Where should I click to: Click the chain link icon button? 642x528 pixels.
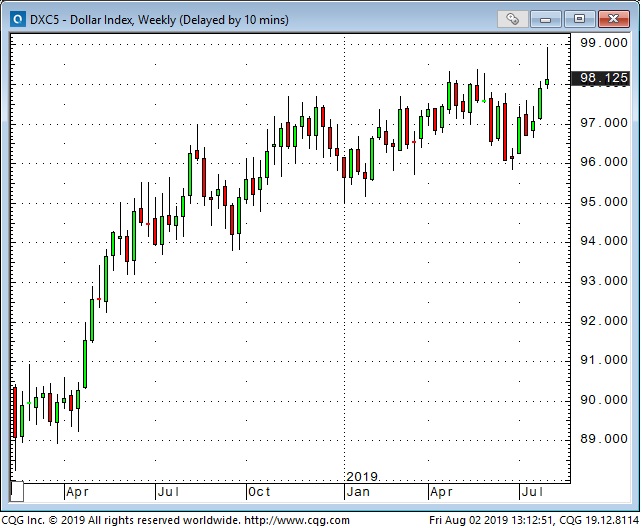(512, 19)
